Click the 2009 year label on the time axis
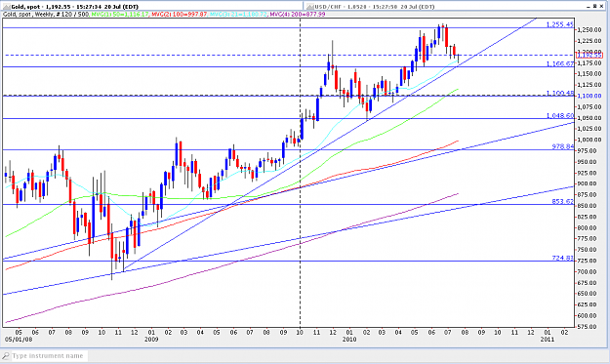The image size is (610, 364). tap(151, 339)
